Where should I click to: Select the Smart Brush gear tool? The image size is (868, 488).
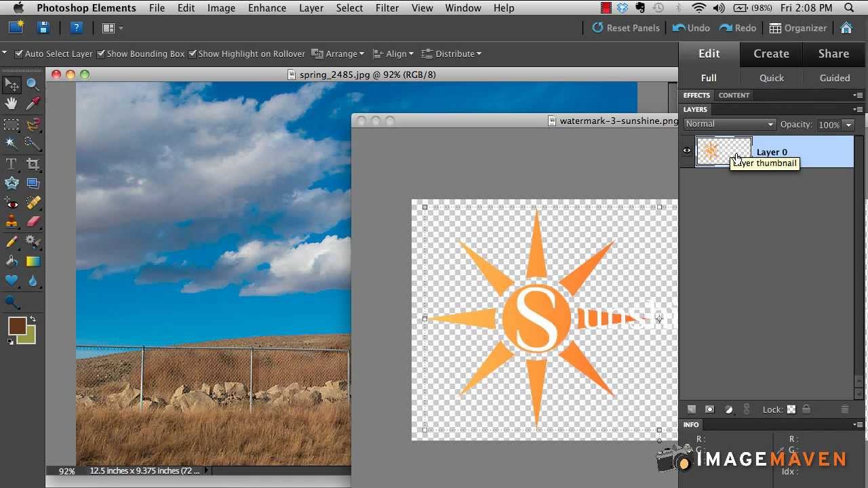[x=33, y=242]
